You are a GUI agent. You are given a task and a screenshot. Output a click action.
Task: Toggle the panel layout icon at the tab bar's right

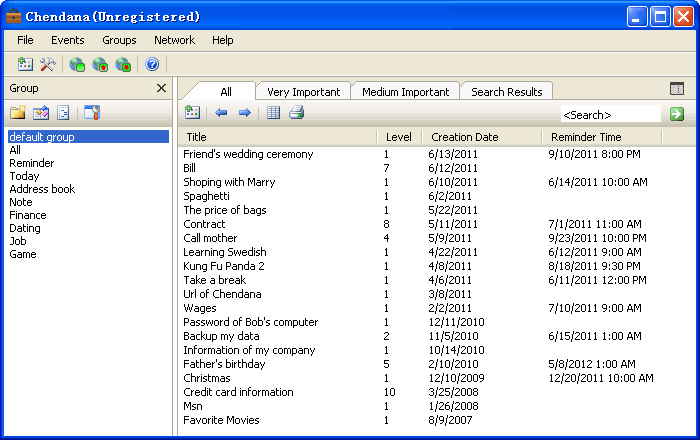pos(677,89)
